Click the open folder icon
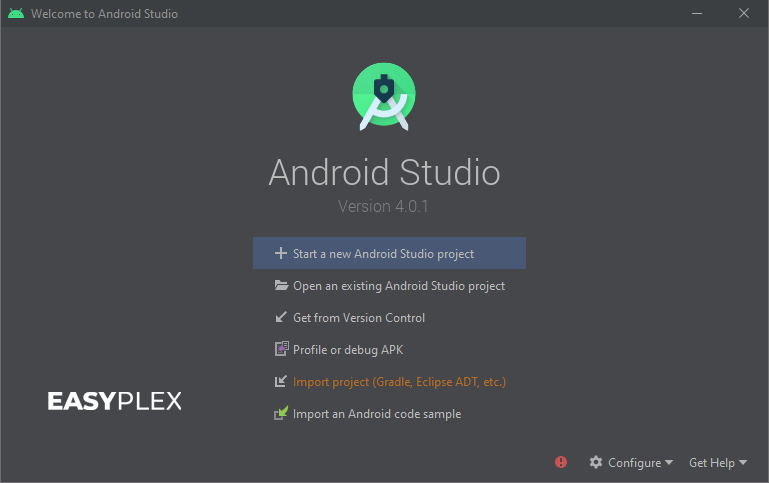Image resolution: width=769 pixels, height=483 pixels. click(281, 285)
